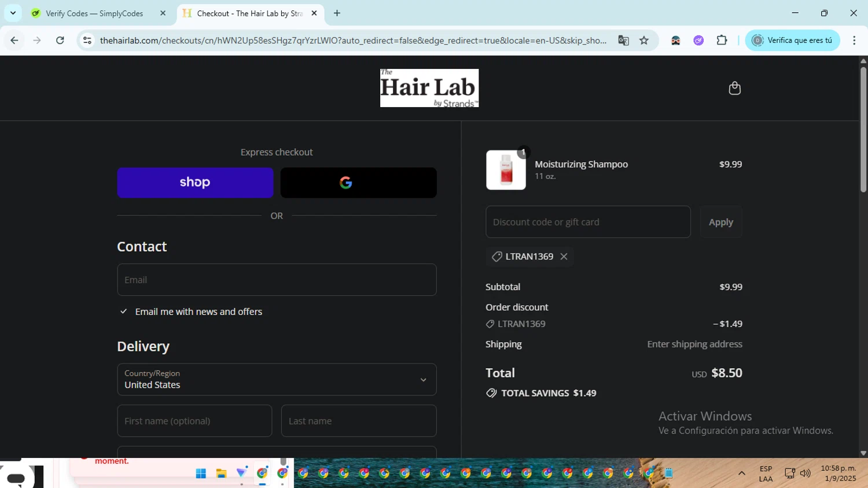This screenshot has width=868, height=488.
Task: Click the Last name field
Action: coord(359,421)
